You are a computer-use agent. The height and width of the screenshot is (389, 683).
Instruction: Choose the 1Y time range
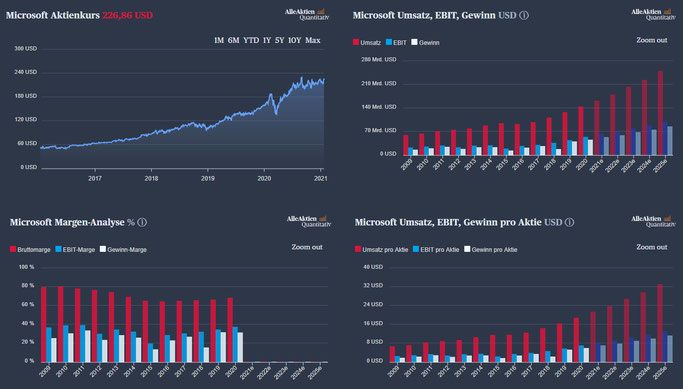coord(267,41)
